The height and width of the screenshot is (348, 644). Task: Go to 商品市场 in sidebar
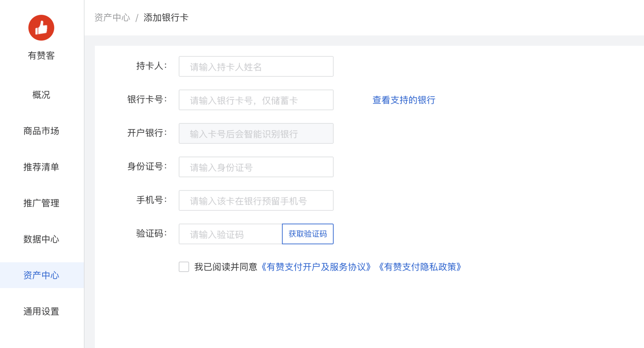(41, 131)
